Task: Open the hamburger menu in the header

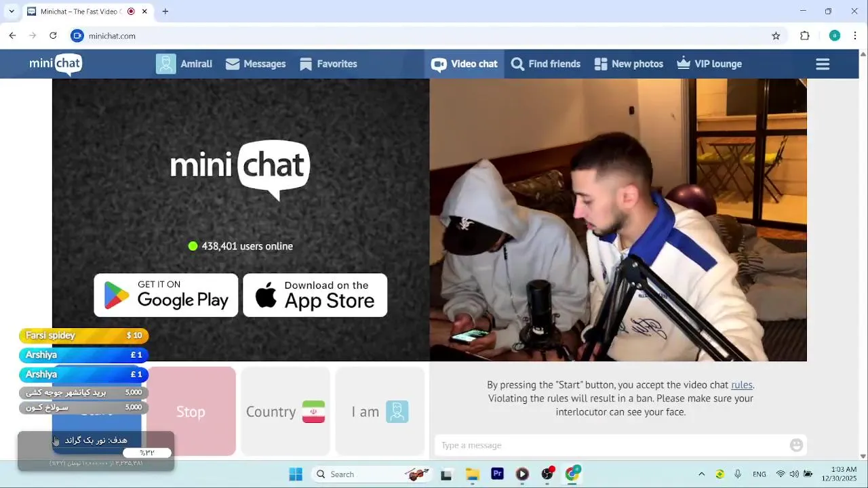Action: tap(823, 64)
